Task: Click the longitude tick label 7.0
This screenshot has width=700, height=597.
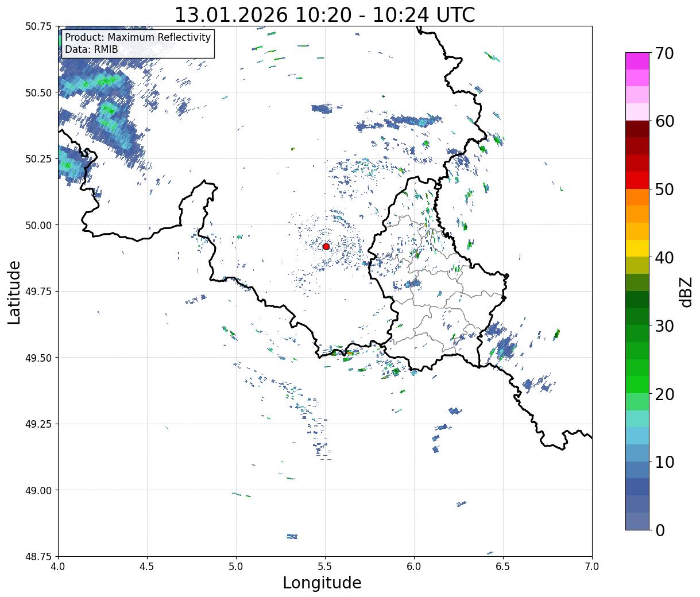Action: pos(592,566)
